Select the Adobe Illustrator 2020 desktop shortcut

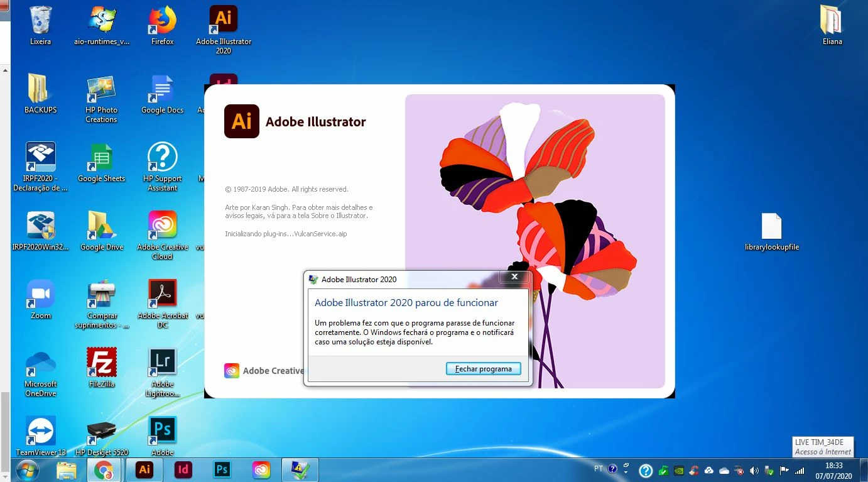coord(224,30)
